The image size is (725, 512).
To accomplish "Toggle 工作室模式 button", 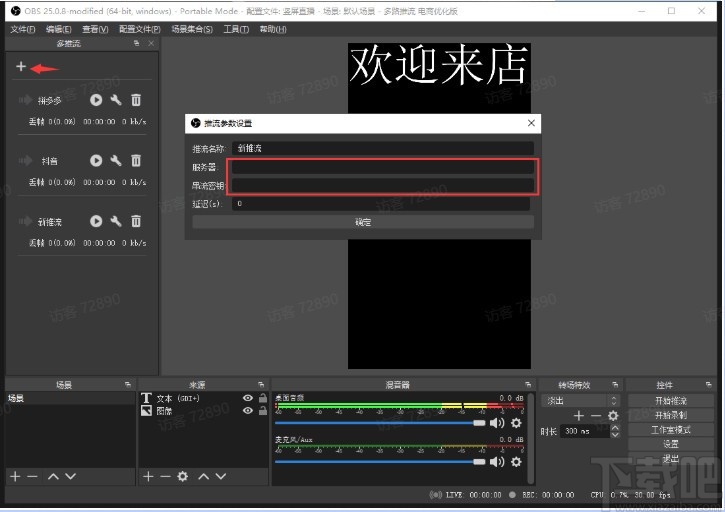I will [671, 430].
